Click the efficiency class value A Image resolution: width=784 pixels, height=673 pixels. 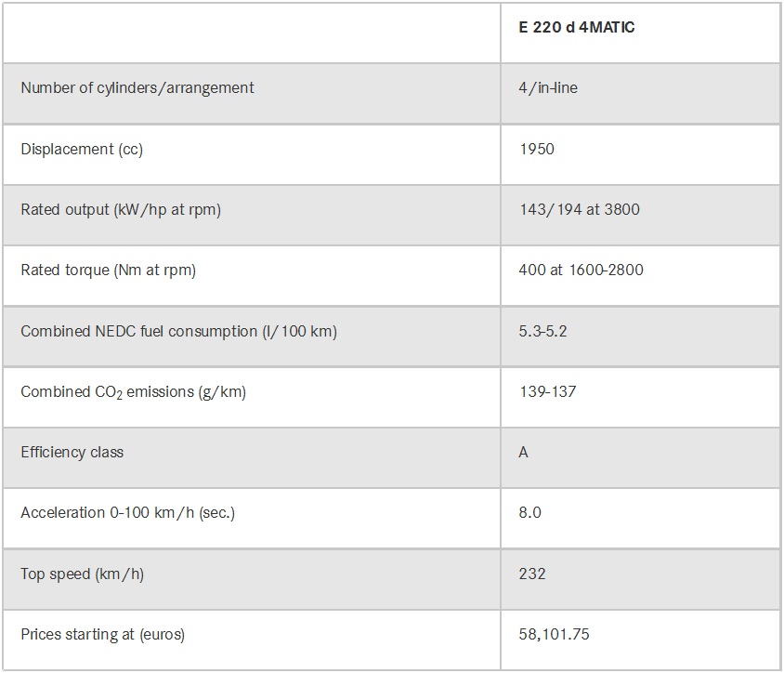click(524, 453)
